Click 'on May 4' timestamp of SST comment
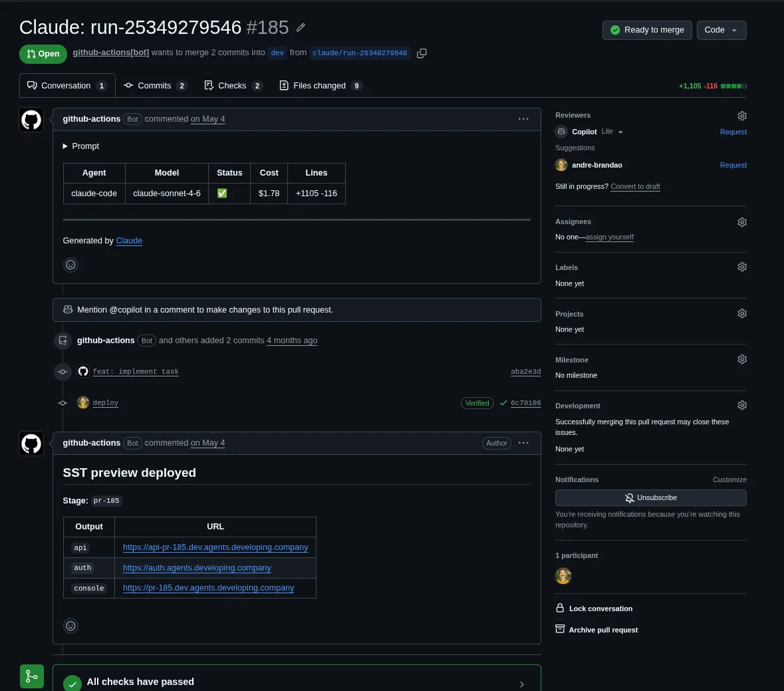784x691 pixels. point(207,443)
